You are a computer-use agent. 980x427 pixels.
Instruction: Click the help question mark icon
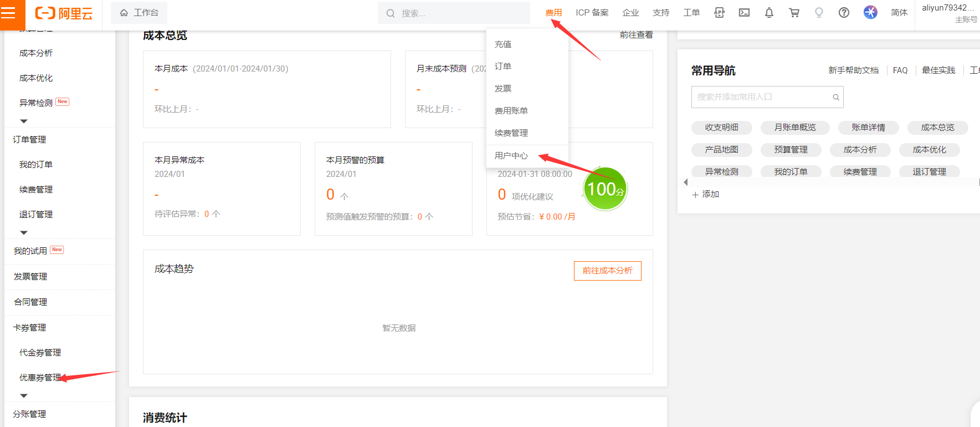click(844, 13)
